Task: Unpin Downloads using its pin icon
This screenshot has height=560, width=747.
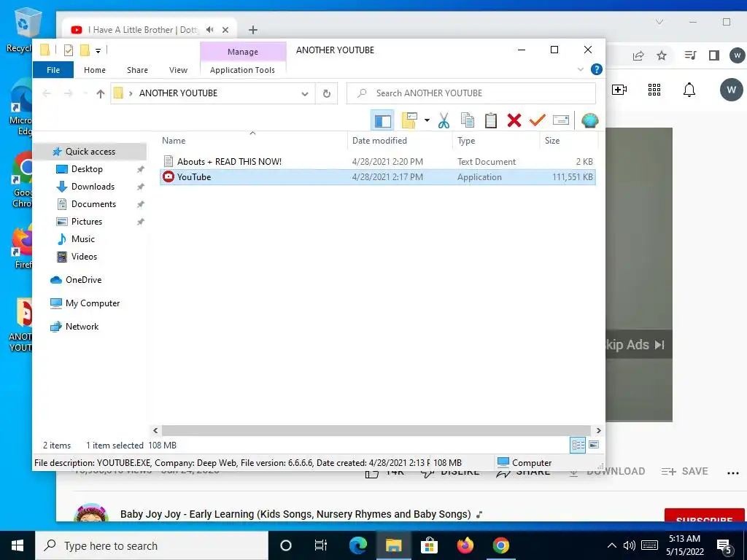Action: [140, 187]
